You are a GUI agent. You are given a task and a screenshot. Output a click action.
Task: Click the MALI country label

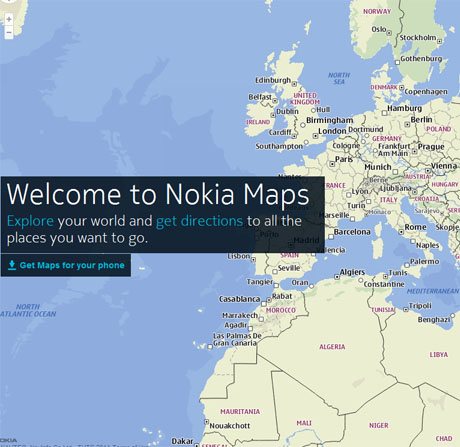point(304,423)
